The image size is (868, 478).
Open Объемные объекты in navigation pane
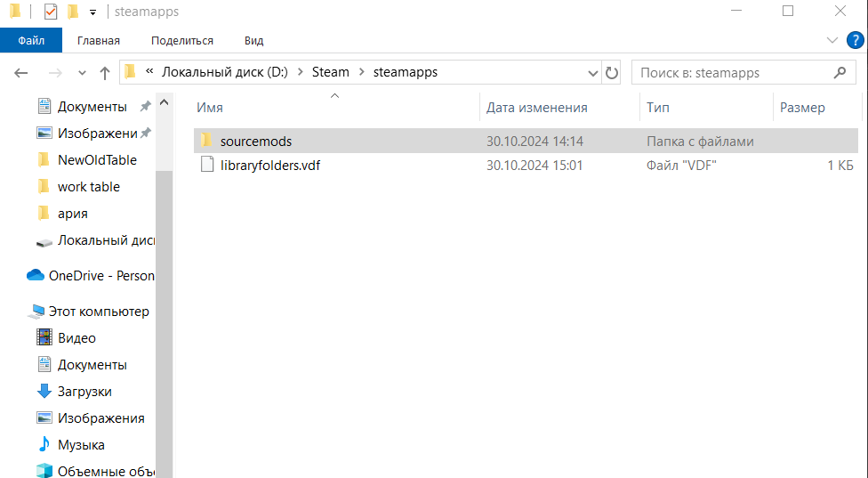click(x=106, y=471)
